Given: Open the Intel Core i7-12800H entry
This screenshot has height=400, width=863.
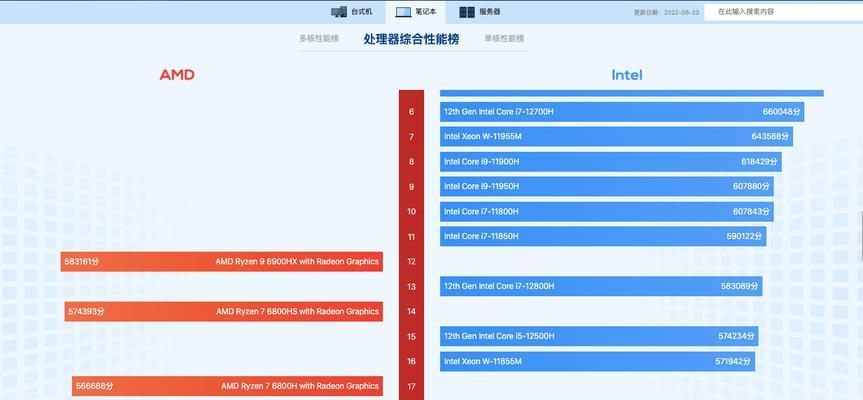Looking at the screenshot, I should [x=601, y=286].
